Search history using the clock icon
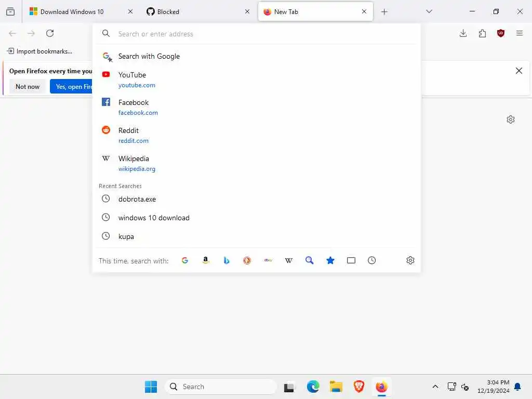Image resolution: width=532 pixels, height=399 pixels. point(372,260)
